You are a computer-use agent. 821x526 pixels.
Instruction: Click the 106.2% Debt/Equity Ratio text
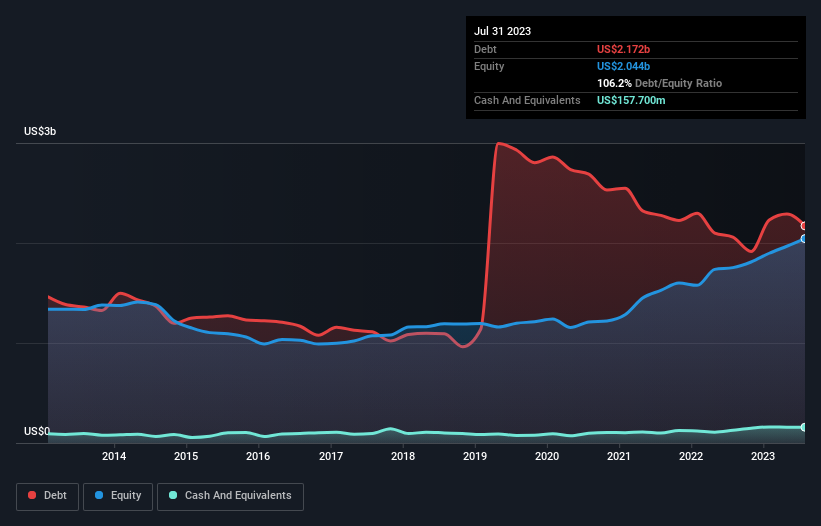click(x=659, y=83)
